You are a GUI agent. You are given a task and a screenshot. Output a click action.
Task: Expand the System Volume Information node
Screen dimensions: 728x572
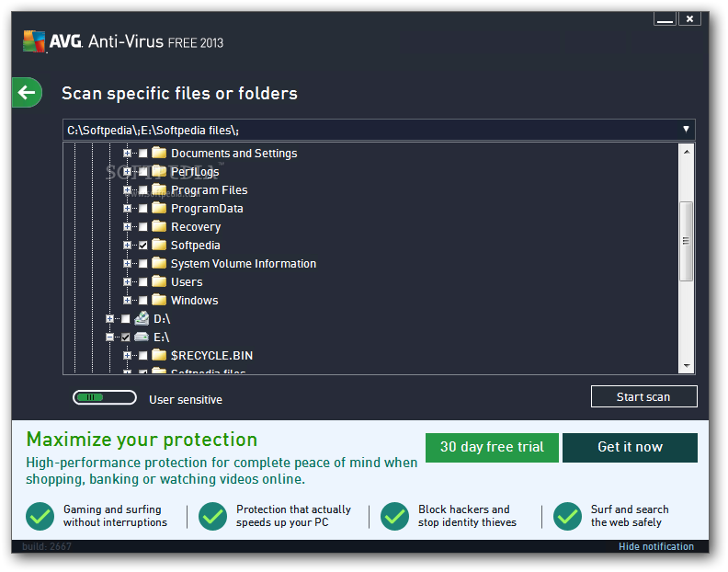pos(127,263)
